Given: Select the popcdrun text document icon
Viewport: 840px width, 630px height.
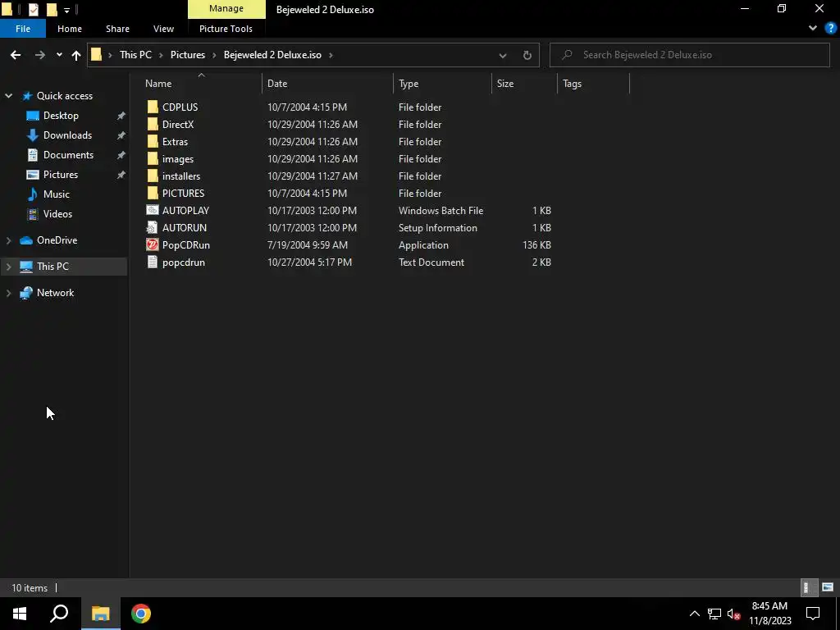Looking at the screenshot, I should point(153,262).
